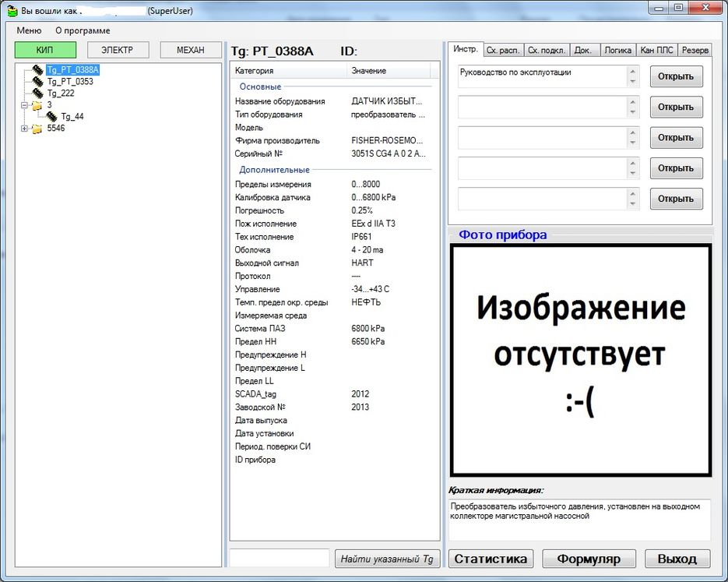Collapse the folder 3 tree node
The image size is (728, 582).
[x=24, y=105]
